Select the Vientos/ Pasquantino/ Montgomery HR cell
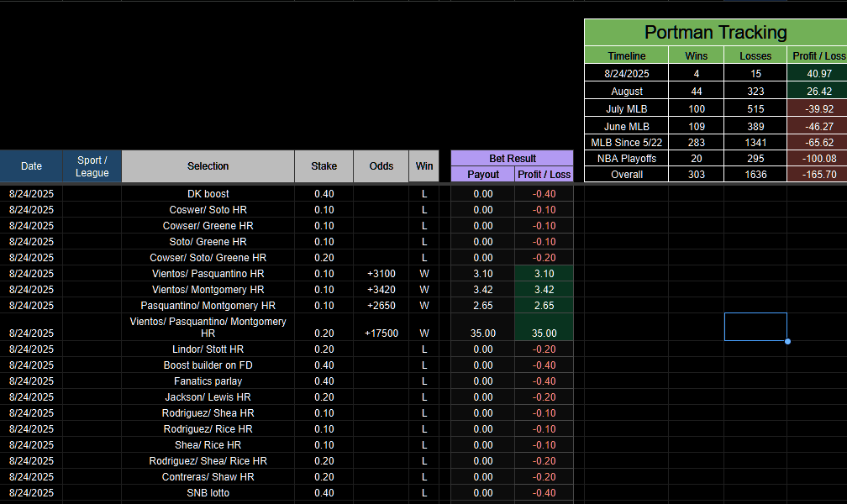This screenshot has height=504, width=847. [x=208, y=328]
